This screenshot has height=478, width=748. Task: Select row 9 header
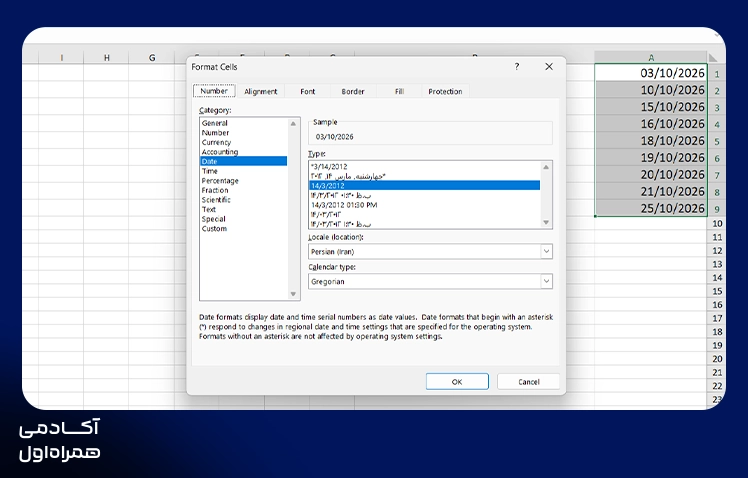pyautogui.click(x=717, y=209)
